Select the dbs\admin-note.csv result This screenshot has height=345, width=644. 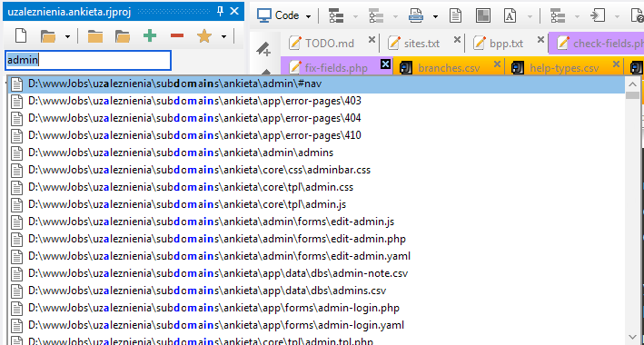click(316, 273)
